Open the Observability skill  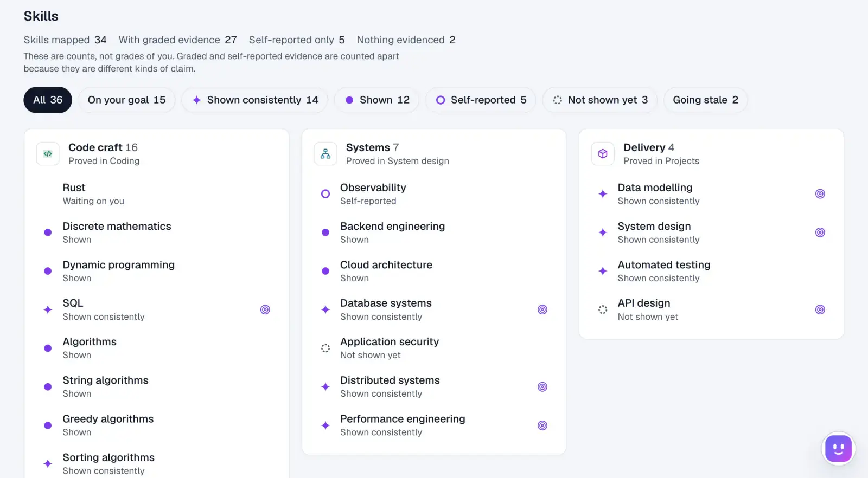[434, 194]
